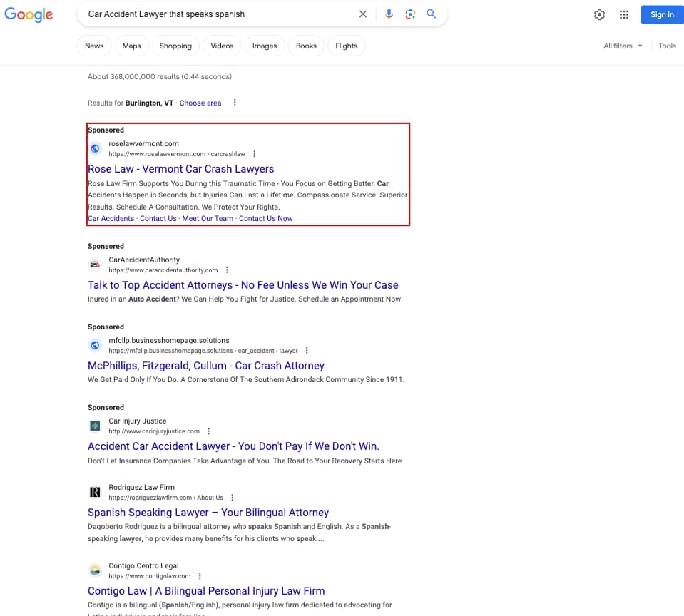
Task: Click Car Injury Justice favicon
Action: pyautogui.click(x=95, y=426)
